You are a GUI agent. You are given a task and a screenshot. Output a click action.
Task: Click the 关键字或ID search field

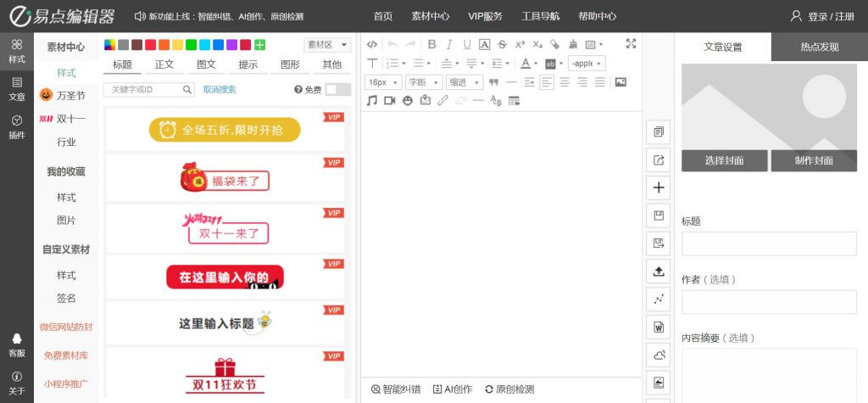click(149, 89)
